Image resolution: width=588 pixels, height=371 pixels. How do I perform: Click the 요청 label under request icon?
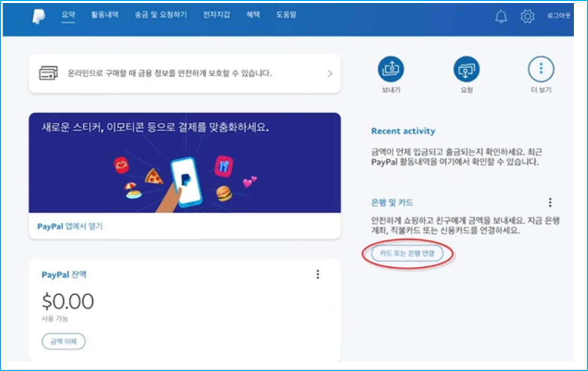coord(466,90)
